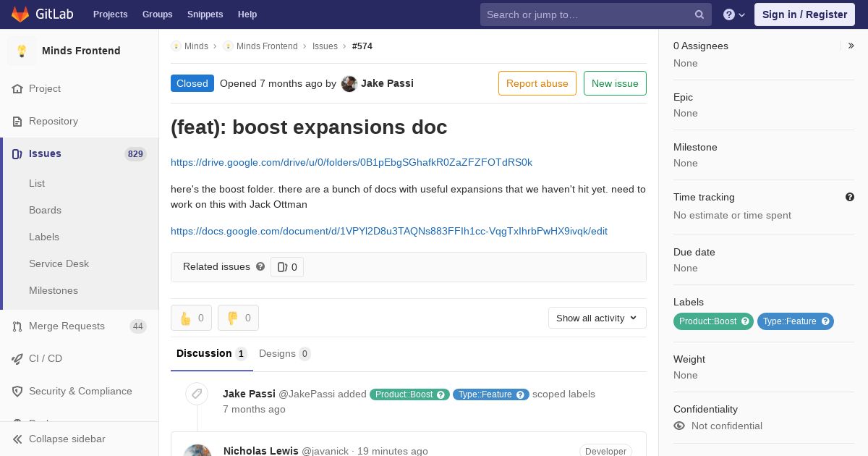This screenshot has width=868, height=456.
Task: Click the Sign in / Register button
Action: click(x=804, y=14)
